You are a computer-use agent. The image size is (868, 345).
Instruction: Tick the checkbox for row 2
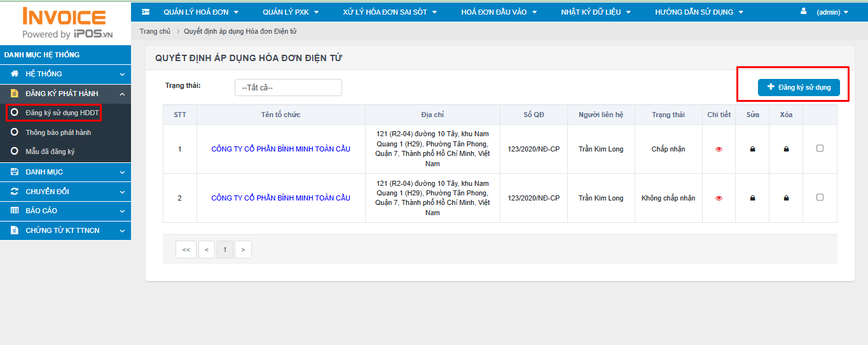click(820, 197)
